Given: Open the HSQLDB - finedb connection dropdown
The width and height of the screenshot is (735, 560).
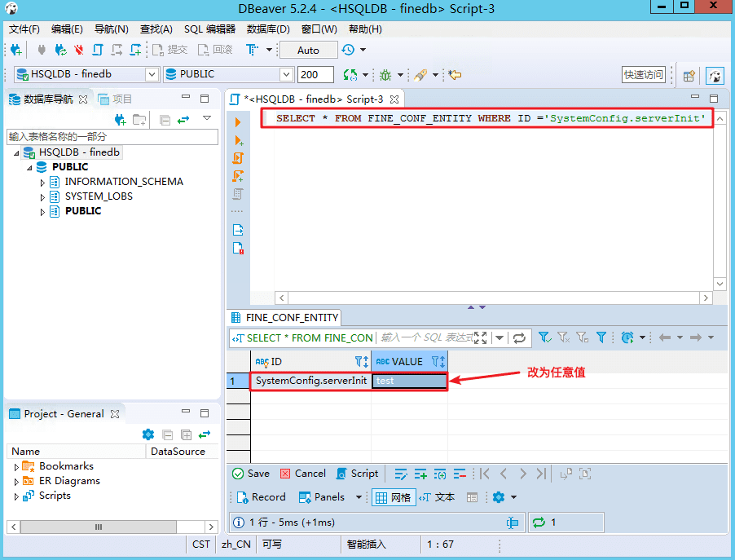Looking at the screenshot, I should tap(152, 74).
